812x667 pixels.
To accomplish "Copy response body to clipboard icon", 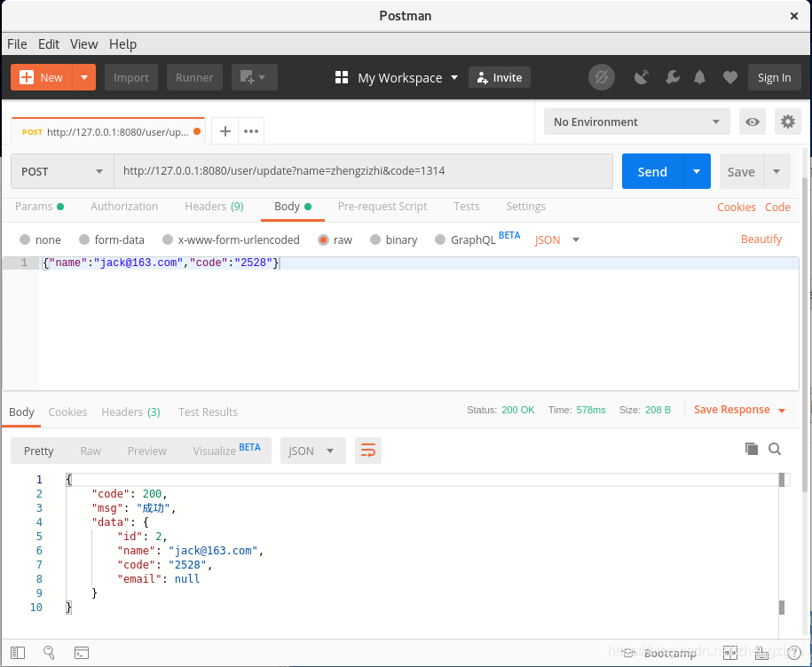I will (752, 449).
